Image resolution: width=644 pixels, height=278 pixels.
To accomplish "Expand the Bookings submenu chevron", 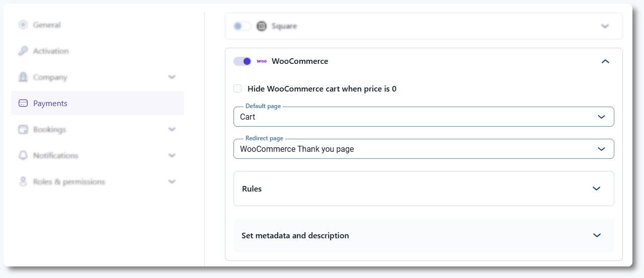I will point(172,129).
